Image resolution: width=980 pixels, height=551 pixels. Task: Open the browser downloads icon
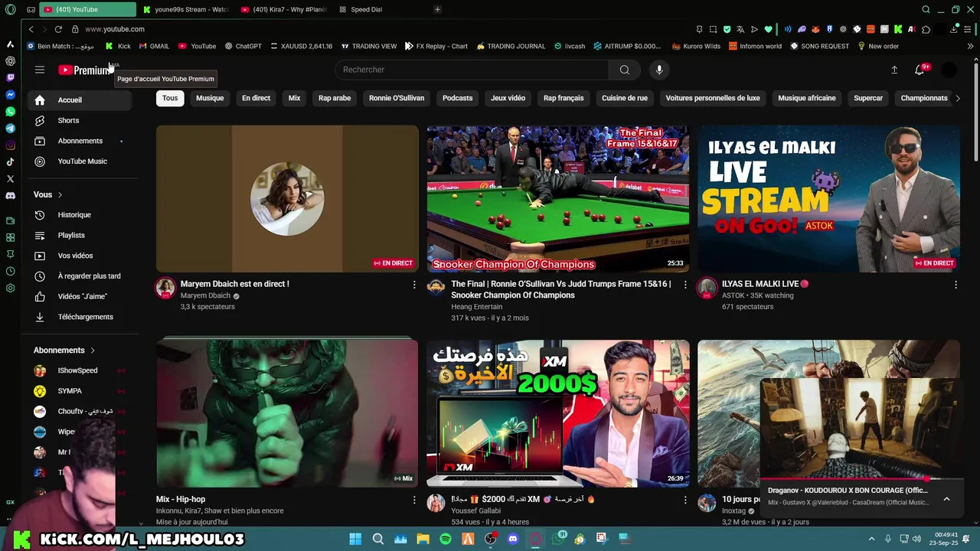click(x=954, y=29)
